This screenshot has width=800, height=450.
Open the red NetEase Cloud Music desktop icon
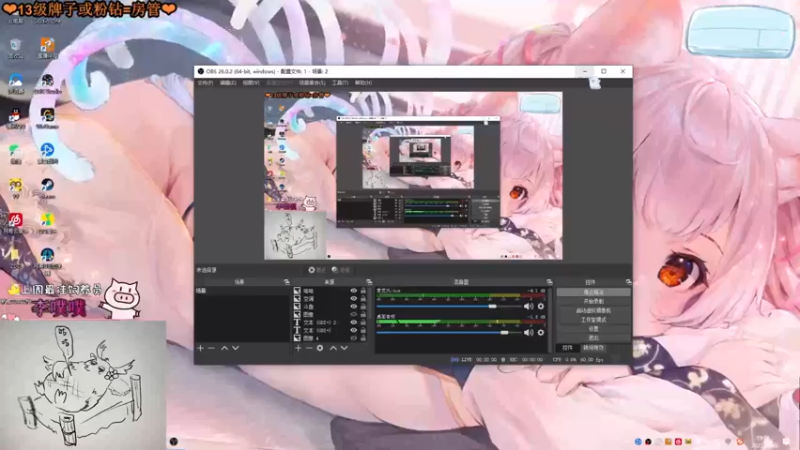point(15,222)
